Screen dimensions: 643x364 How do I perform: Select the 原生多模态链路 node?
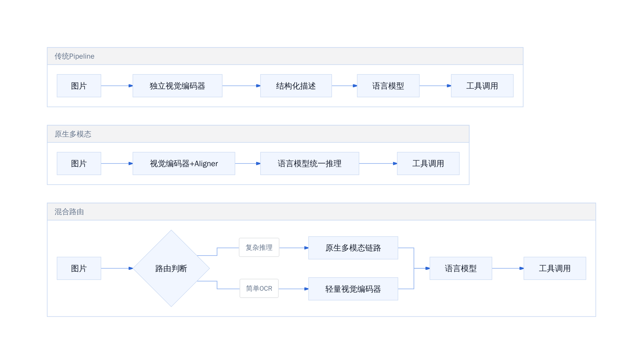353,248
